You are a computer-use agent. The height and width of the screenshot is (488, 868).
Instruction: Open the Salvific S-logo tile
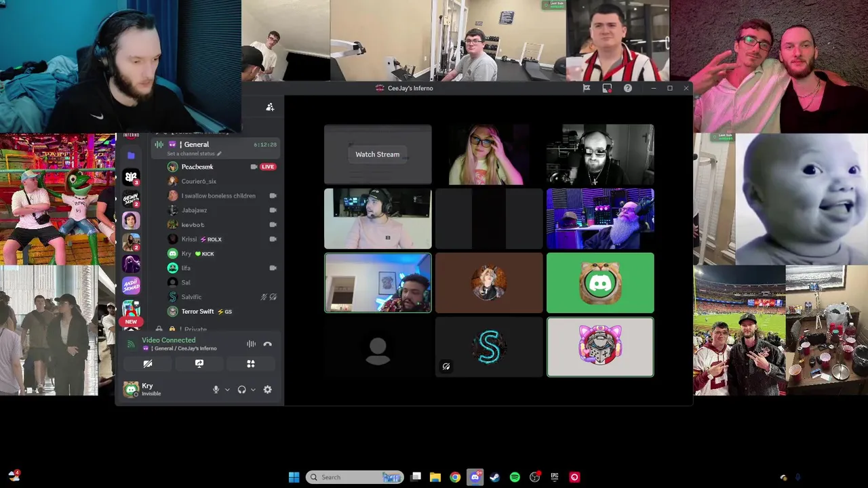pos(489,347)
